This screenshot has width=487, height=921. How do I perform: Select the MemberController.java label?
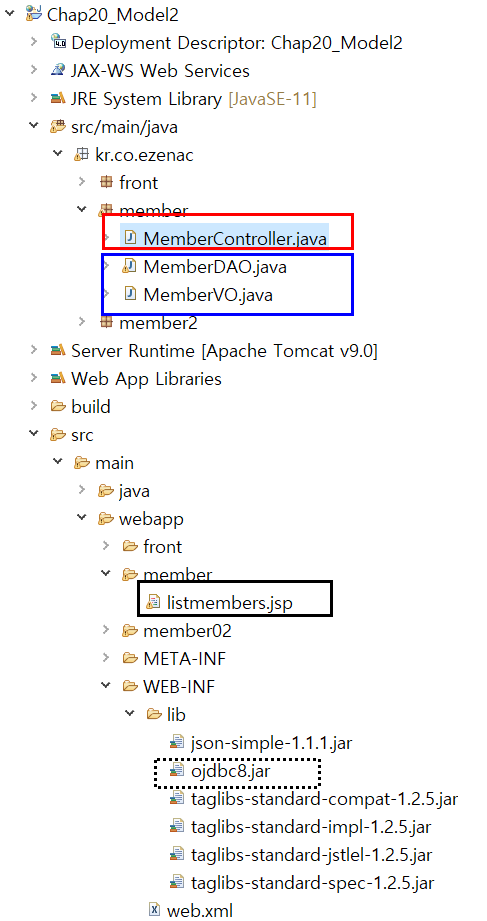(x=235, y=238)
